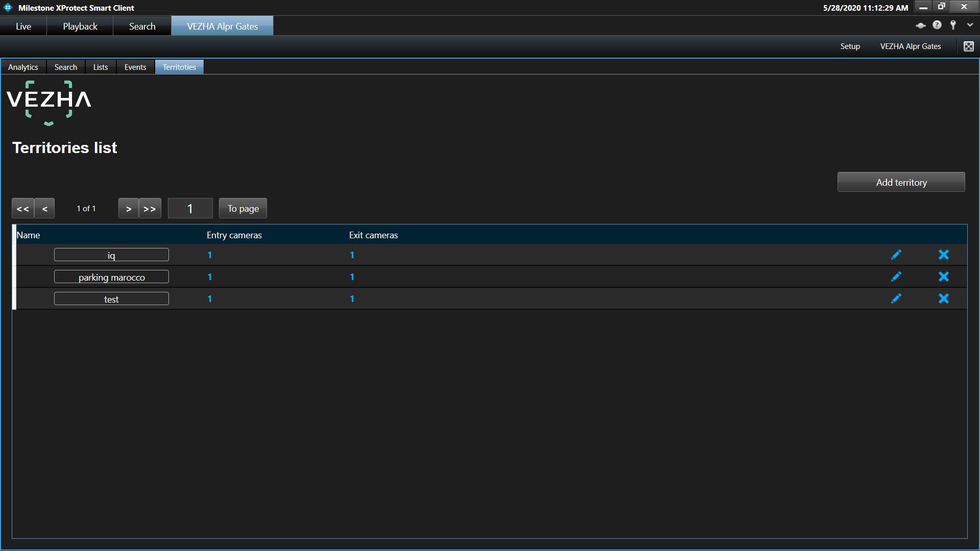
Task: Open the Analytics sub-tab
Action: pyautogui.click(x=23, y=67)
